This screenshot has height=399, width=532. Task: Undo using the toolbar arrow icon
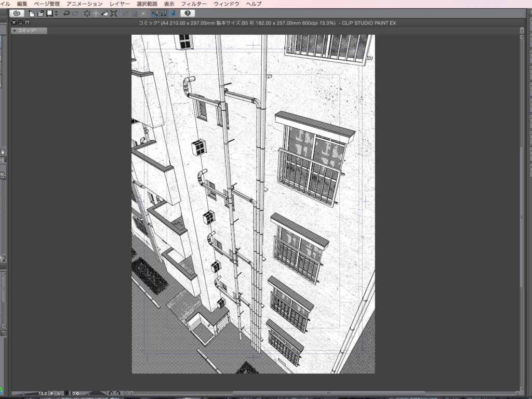click(67, 13)
